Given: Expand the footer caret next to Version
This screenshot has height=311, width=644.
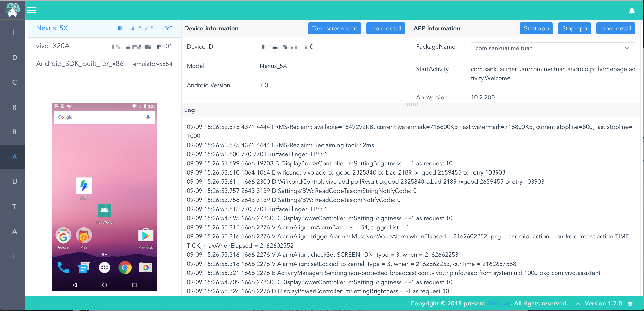Looking at the screenshot, I should click(578, 304).
